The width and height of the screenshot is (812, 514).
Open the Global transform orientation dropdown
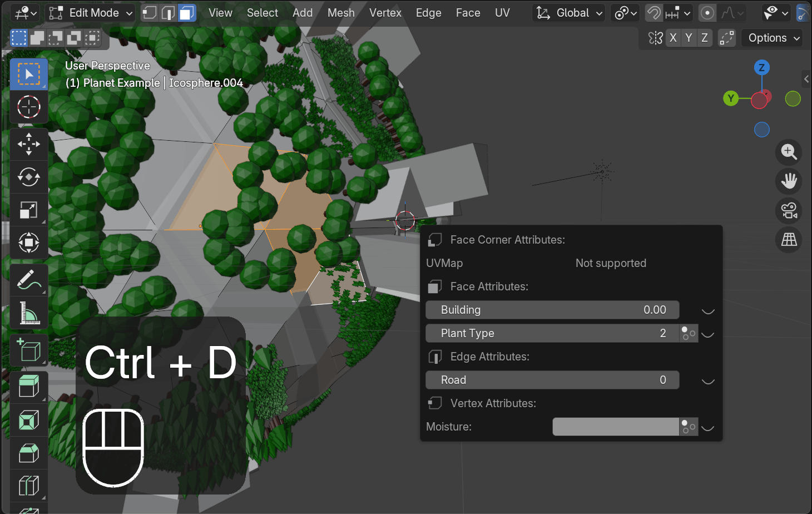[x=568, y=13]
